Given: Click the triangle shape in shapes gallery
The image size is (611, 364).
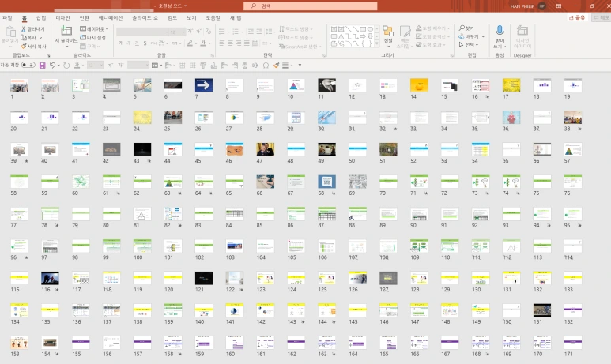Looking at the screenshot, I should tap(341, 36).
